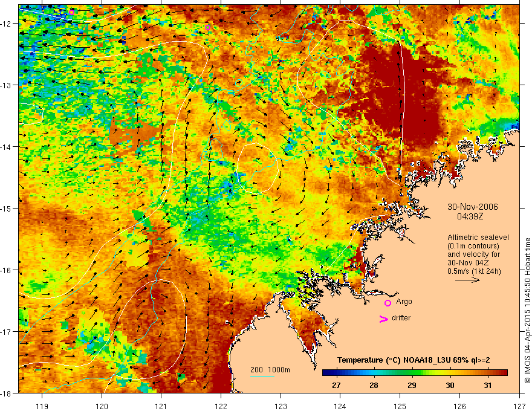Click the cyan isobath legend line
The width and height of the screenshot is (532, 411).
262,376
